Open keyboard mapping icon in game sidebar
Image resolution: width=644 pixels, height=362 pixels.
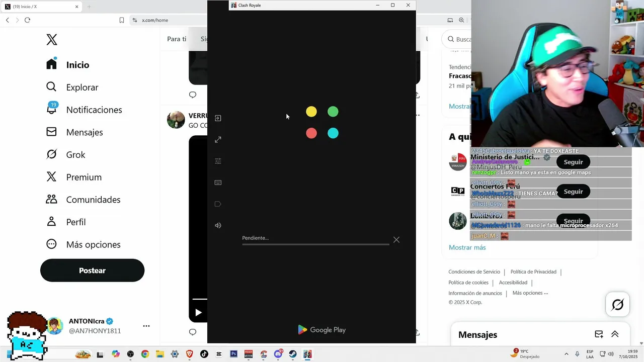coord(218,183)
